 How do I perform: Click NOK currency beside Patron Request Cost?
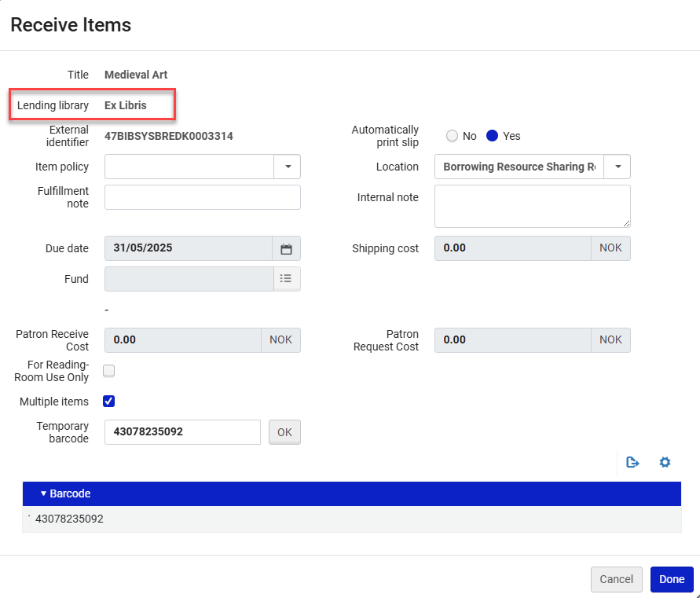click(x=610, y=340)
